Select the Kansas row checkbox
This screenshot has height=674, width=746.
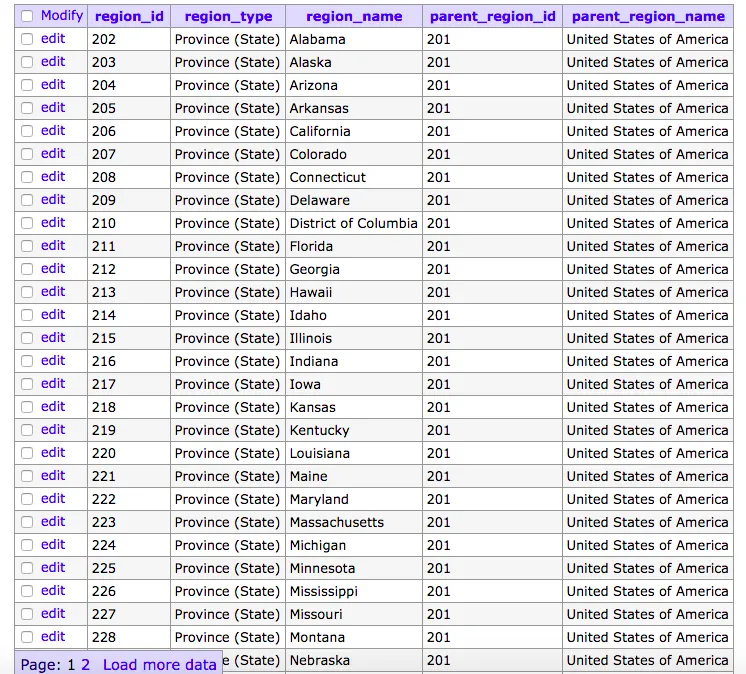(27, 407)
